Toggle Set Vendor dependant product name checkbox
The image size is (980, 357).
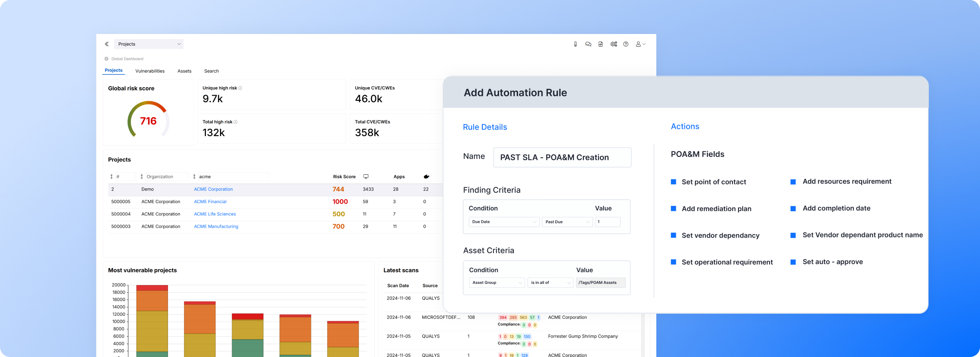click(793, 235)
